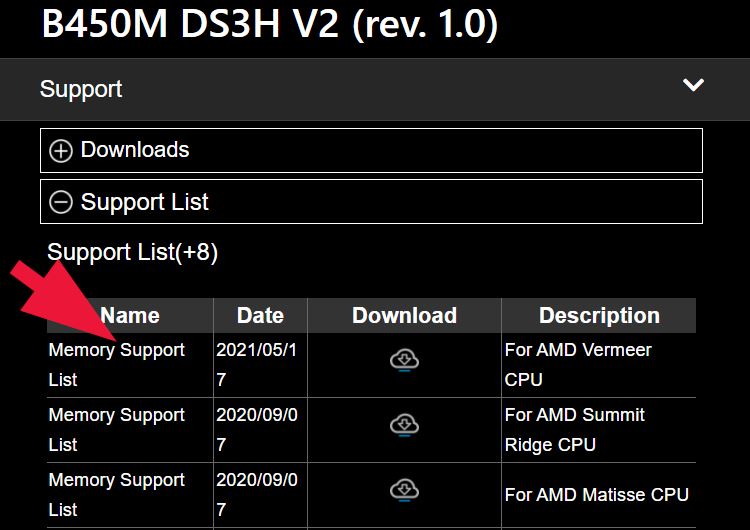Click the Download column header
Viewport: 750px width, 530px height.
(x=404, y=316)
